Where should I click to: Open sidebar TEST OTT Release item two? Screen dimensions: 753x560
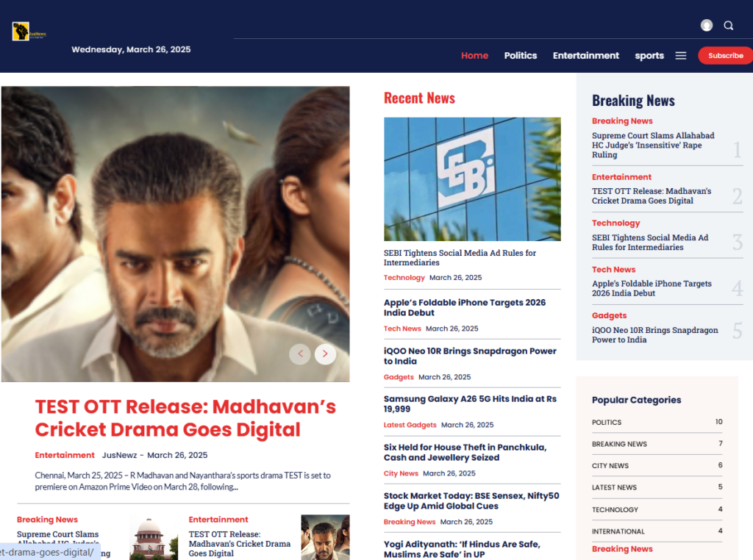[x=652, y=195]
